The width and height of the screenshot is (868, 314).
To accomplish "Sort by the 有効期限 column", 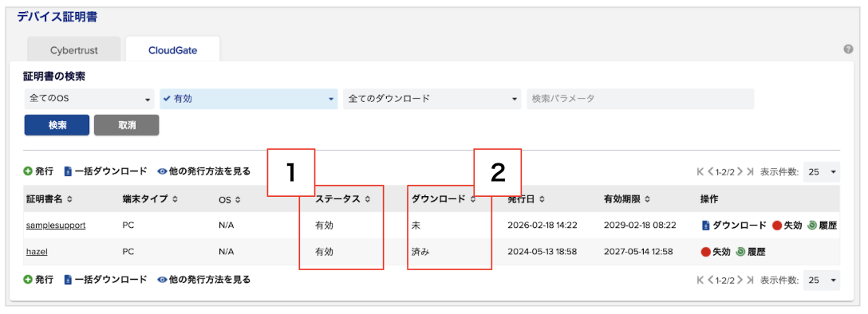I will (626, 199).
